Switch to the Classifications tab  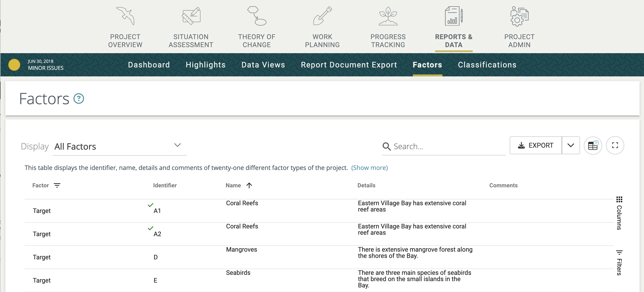pos(487,65)
